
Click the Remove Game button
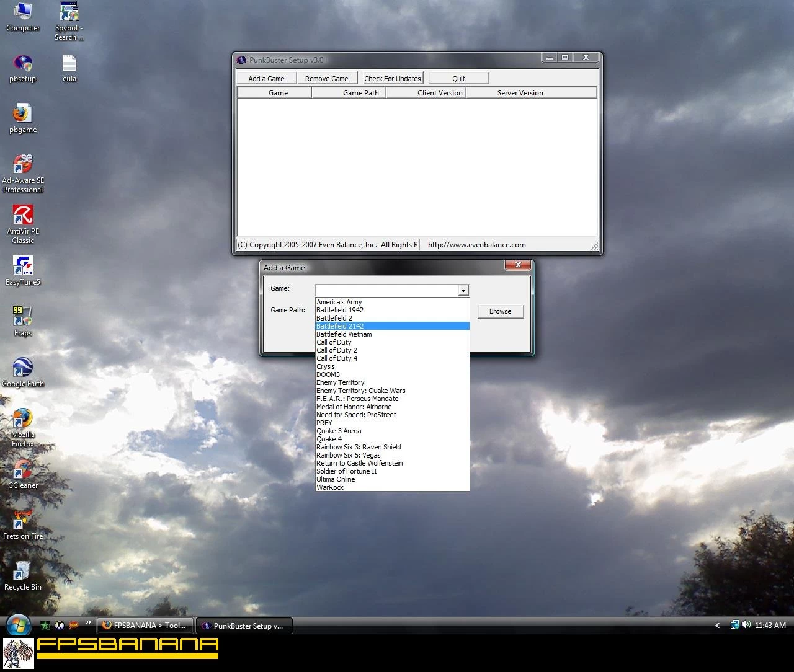click(327, 78)
